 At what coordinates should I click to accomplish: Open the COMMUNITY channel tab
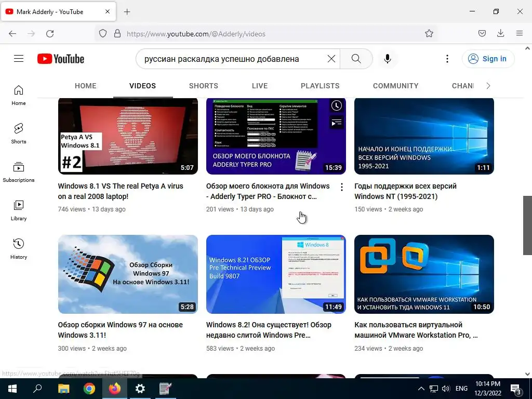(x=395, y=86)
